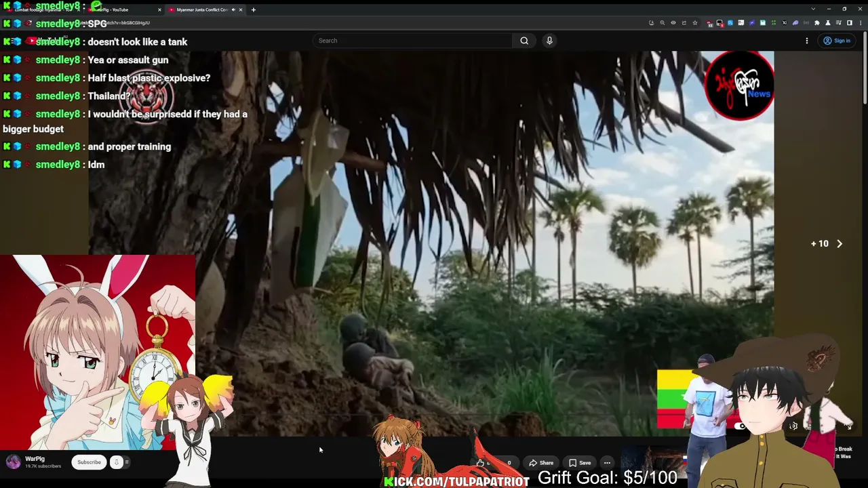Screen dimensions: 868x488
Task: Open YouTube settings three-dot menu beside Sign in
Action: [807, 41]
